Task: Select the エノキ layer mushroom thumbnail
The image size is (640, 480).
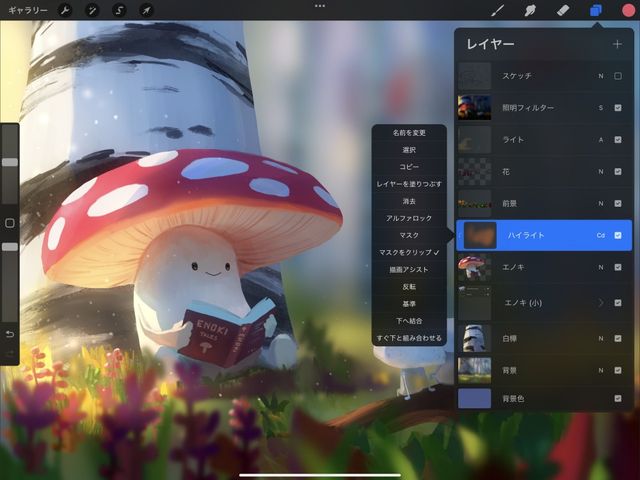Action: (474, 267)
